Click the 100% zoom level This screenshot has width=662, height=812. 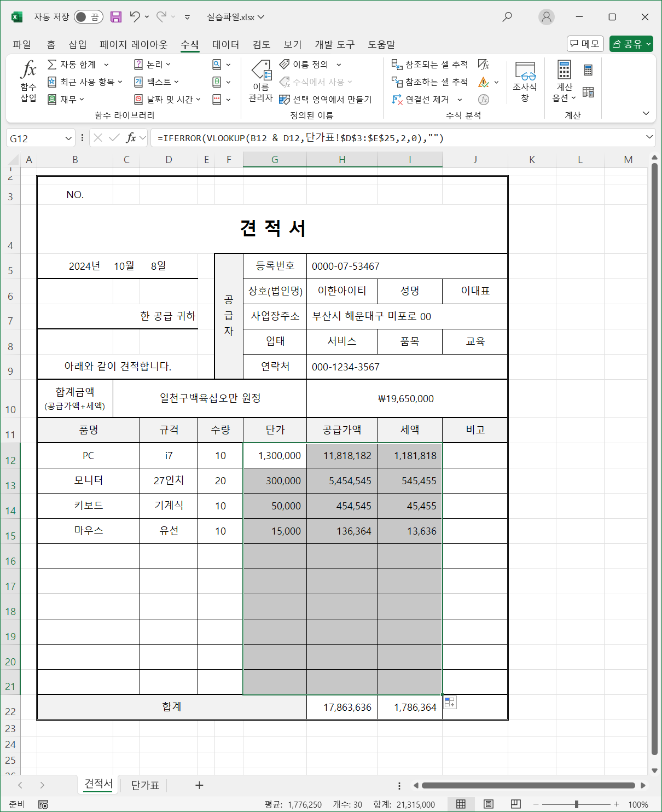click(638, 804)
